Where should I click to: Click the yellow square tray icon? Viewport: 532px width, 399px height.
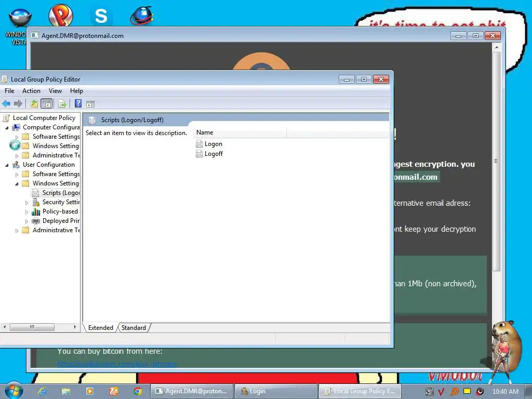pyautogui.click(x=467, y=391)
